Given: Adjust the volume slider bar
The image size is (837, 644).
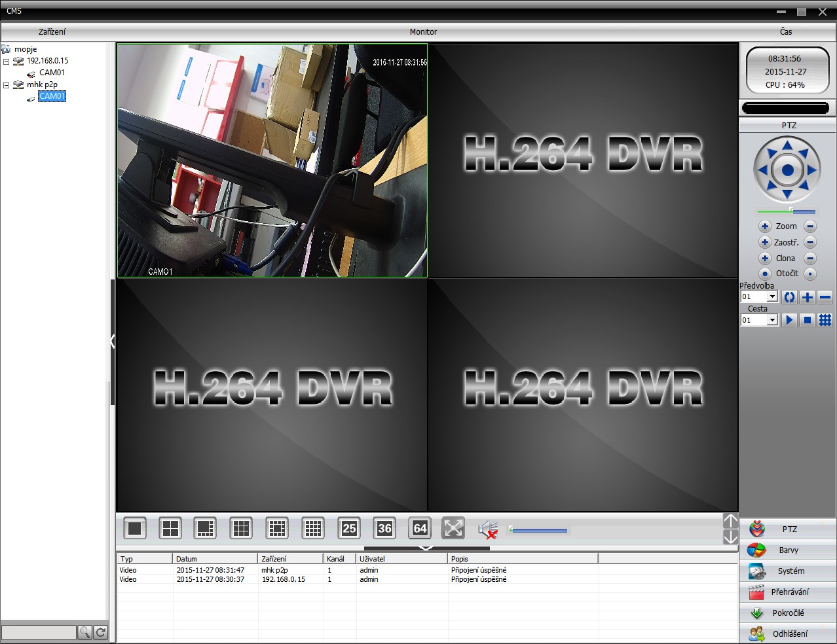Looking at the screenshot, I should tap(538, 530).
